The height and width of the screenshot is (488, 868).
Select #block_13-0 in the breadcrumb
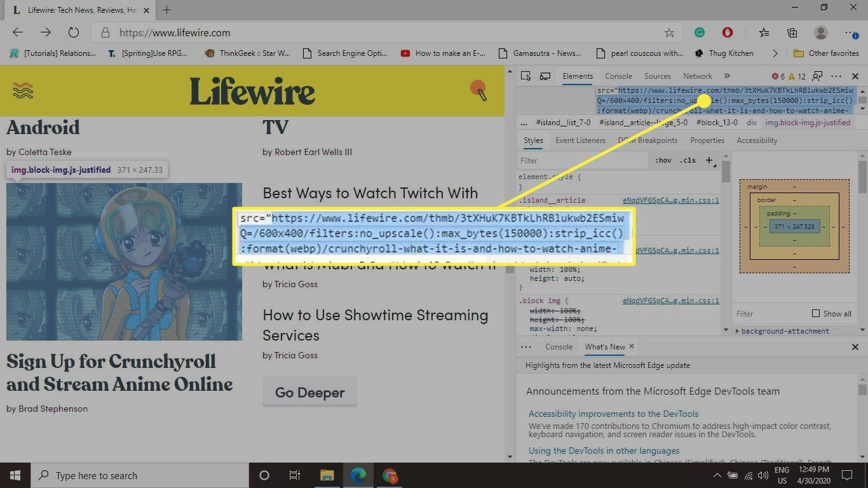coord(717,123)
